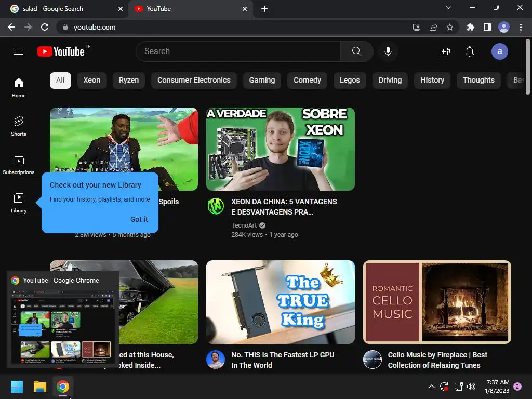
Task: Open the Romantic Cello Music thumbnail
Action: [437, 302]
